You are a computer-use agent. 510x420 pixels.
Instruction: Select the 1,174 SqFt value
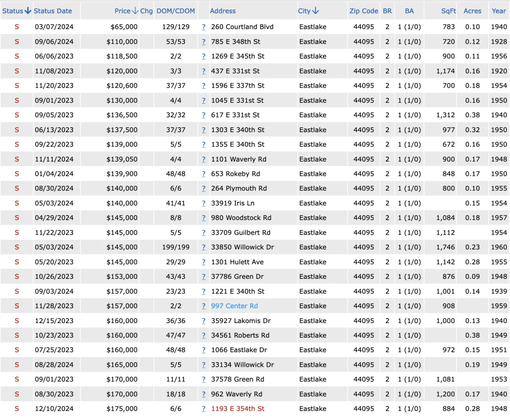(445, 71)
